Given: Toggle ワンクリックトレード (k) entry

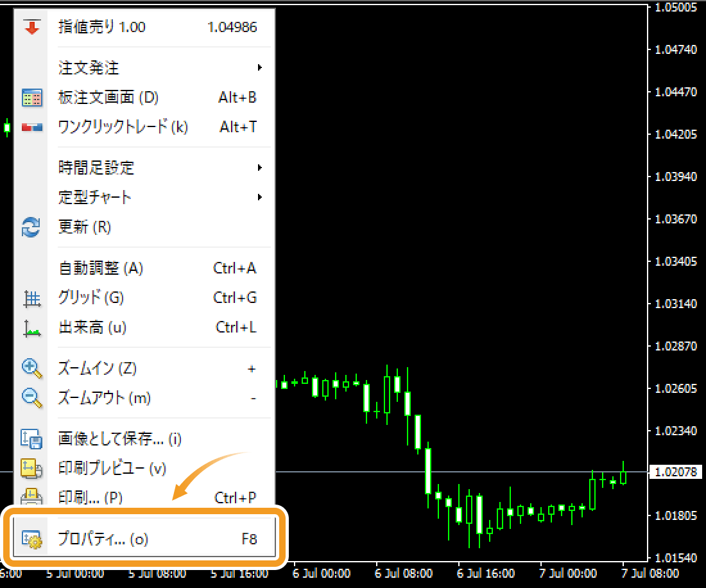Looking at the screenshot, I should [x=144, y=127].
